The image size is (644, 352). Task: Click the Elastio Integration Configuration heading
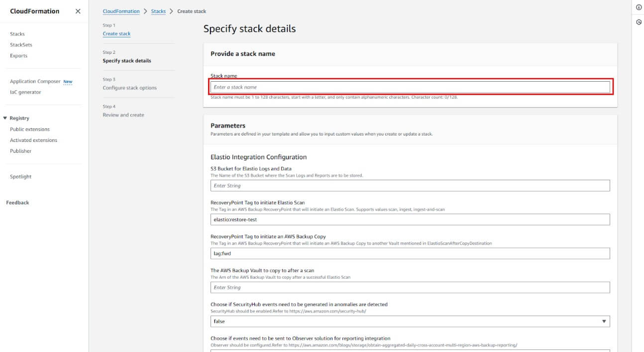(x=259, y=157)
